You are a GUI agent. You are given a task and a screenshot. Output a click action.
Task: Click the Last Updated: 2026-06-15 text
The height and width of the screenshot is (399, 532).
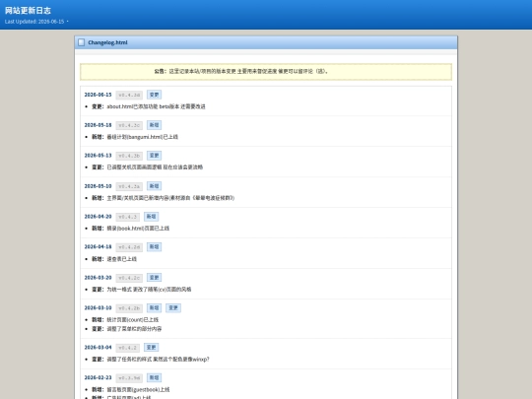[x=34, y=22]
